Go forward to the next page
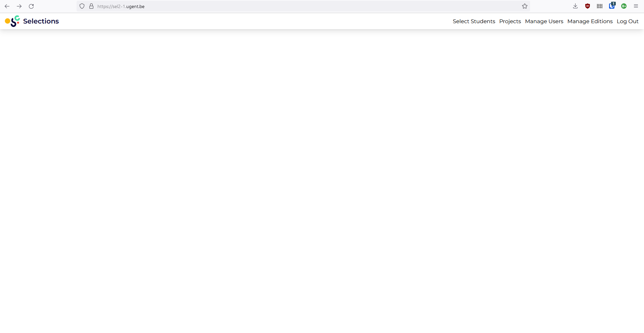 coord(19,6)
